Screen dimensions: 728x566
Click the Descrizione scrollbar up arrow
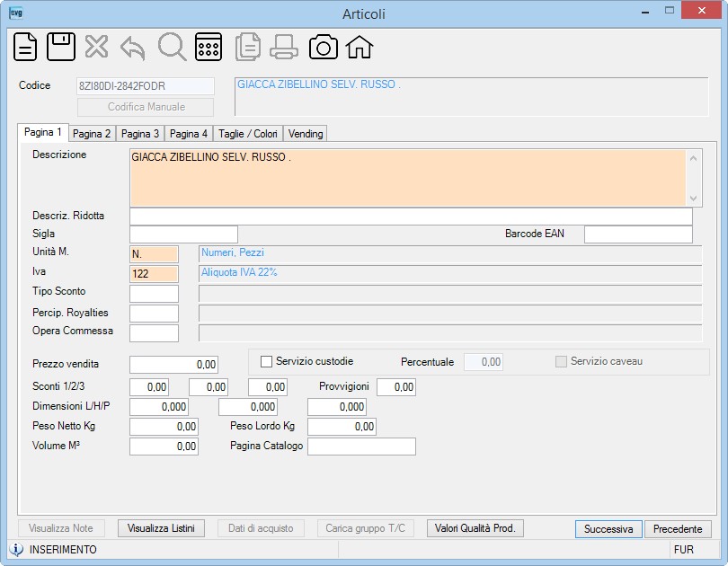coord(694,158)
